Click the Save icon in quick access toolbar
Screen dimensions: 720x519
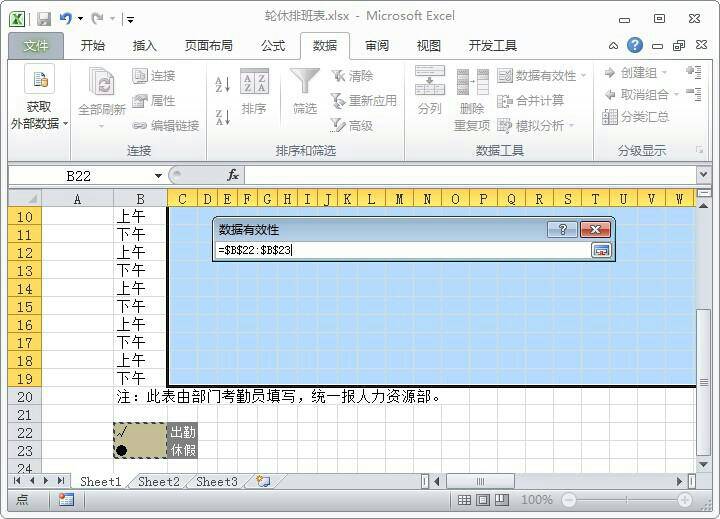[x=44, y=19]
